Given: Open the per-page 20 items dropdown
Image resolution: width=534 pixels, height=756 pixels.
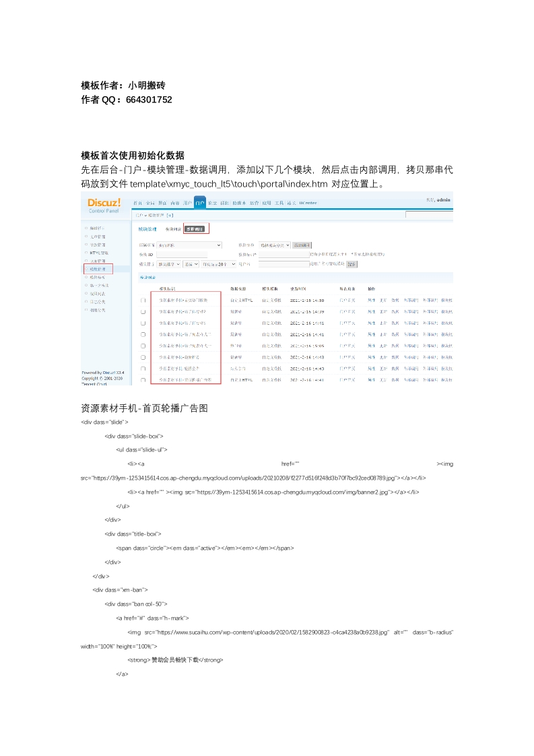Looking at the screenshot, I should [217, 264].
